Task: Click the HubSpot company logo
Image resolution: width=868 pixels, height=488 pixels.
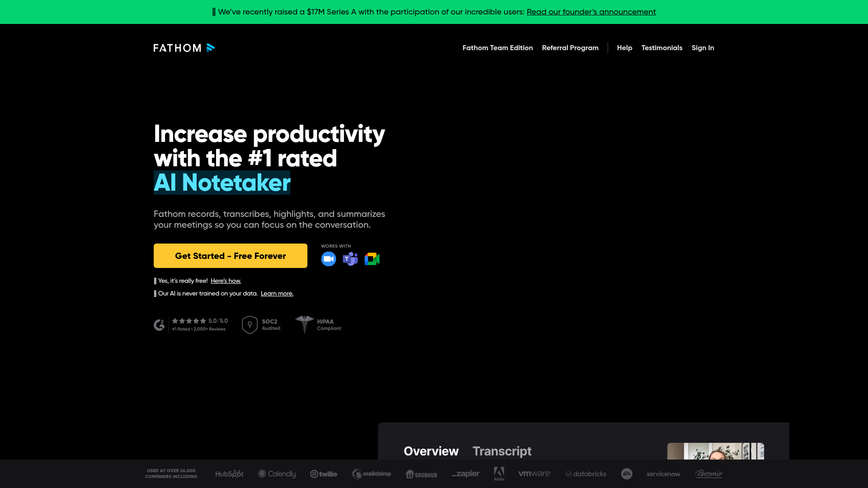Action: (x=229, y=474)
